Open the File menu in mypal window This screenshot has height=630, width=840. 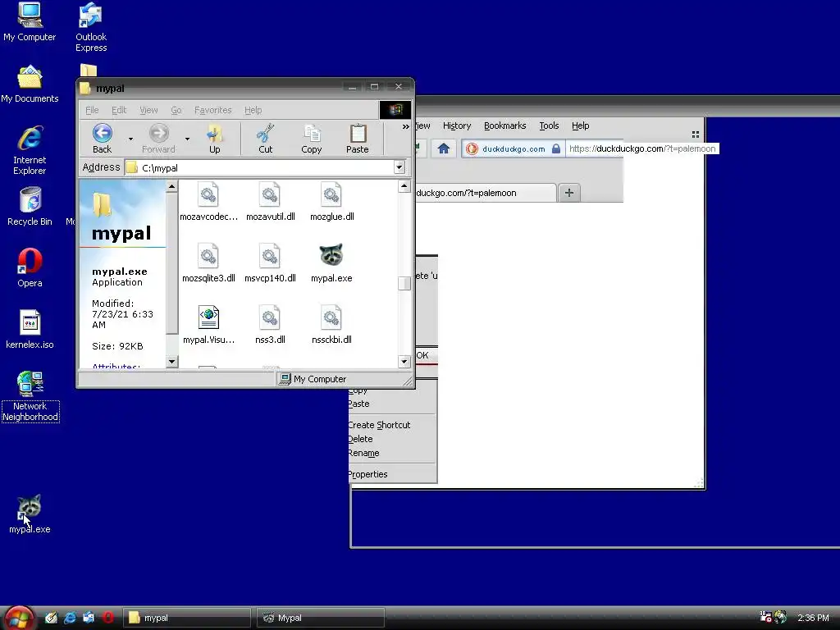92,110
